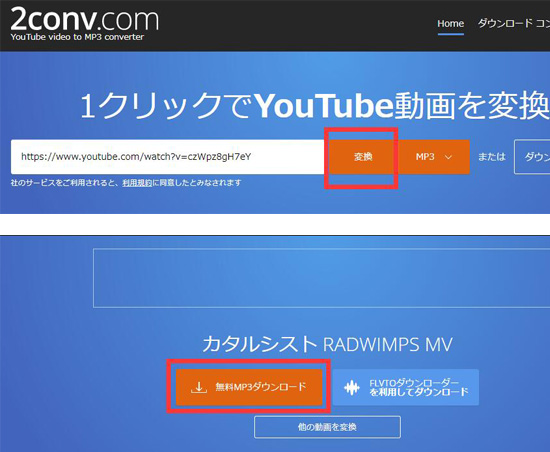Click the カタルシスト RADWIMPS MV title
Viewport: 550px width, 452px height.
click(327, 344)
